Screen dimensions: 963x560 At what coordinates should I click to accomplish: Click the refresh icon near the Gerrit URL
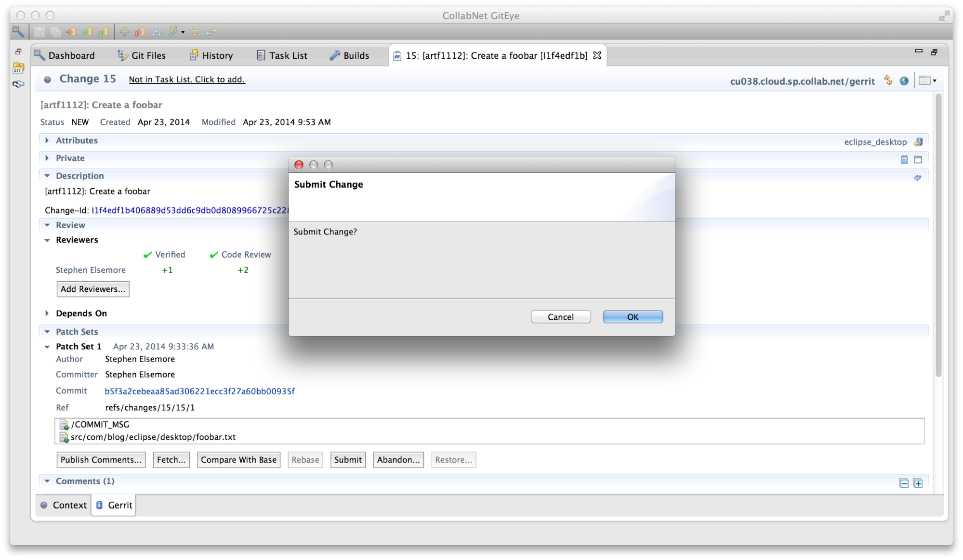pyautogui.click(x=888, y=80)
